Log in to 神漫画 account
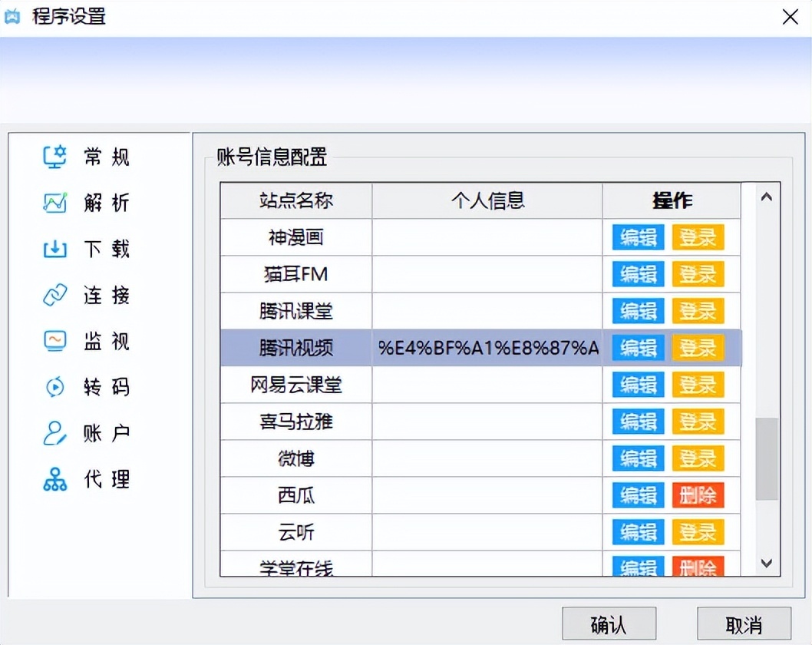Image resolution: width=812 pixels, height=645 pixels. [x=698, y=237]
